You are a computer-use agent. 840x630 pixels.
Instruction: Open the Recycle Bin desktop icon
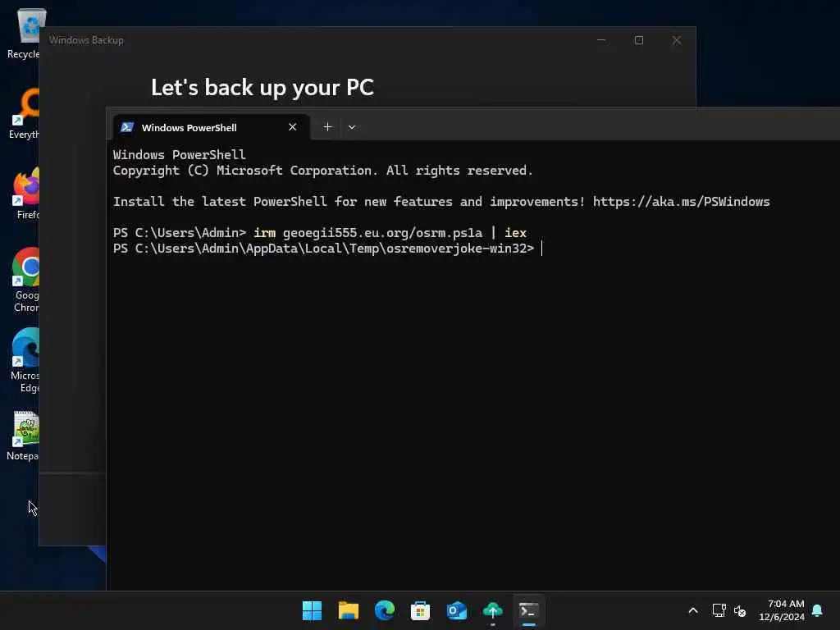click(24, 33)
